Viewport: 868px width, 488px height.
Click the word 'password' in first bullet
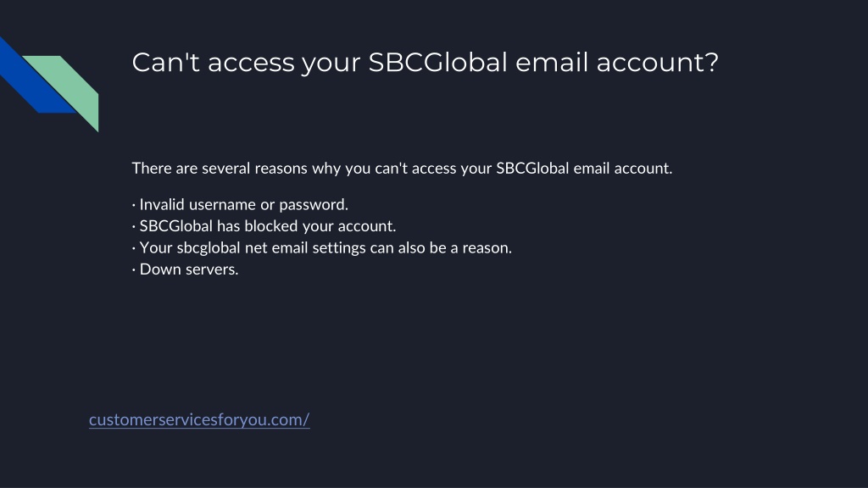(x=312, y=205)
